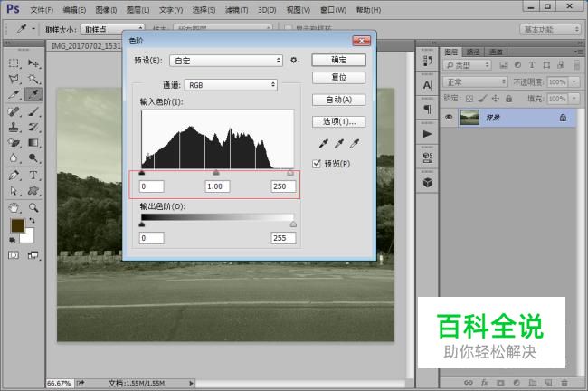
Task: Open the Paragraph panel icon
Action: (x=428, y=110)
